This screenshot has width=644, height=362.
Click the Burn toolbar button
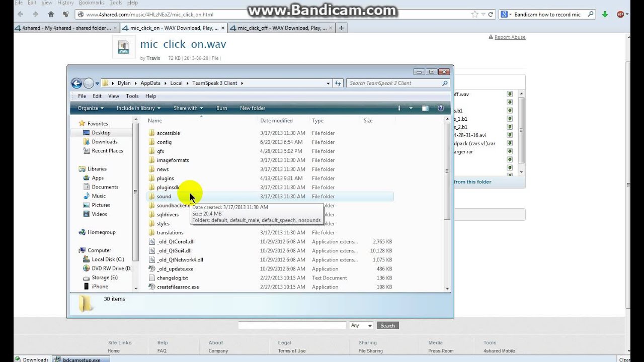221,108
